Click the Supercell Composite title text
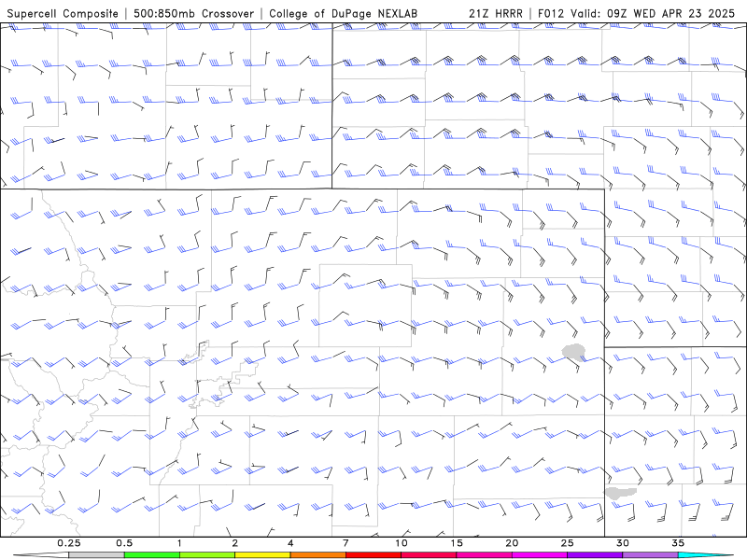The width and height of the screenshot is (747, 560). 63,14
